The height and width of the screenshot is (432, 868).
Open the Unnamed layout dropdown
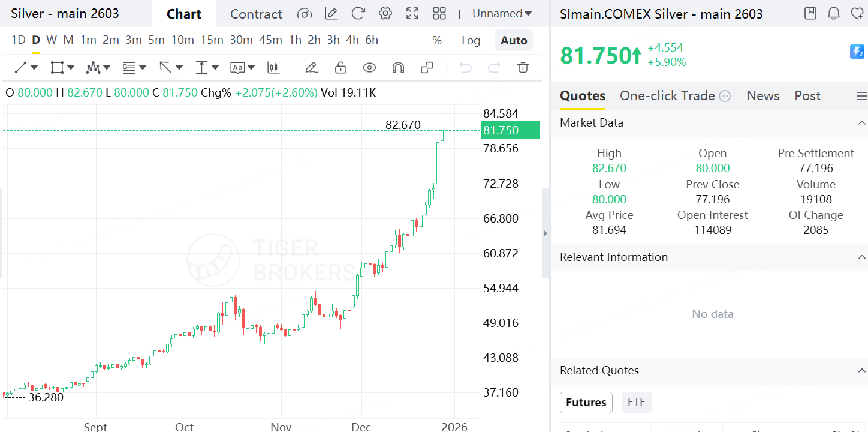click(502, 14)
